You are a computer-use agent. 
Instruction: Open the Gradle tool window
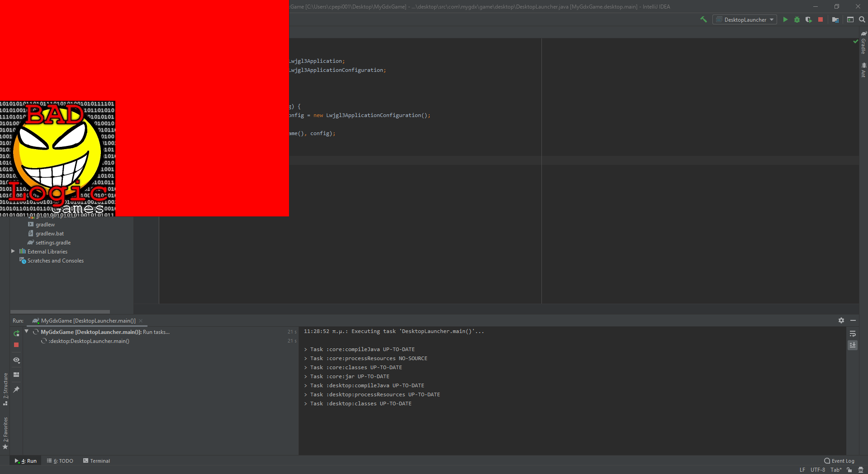tap(863, 45)
